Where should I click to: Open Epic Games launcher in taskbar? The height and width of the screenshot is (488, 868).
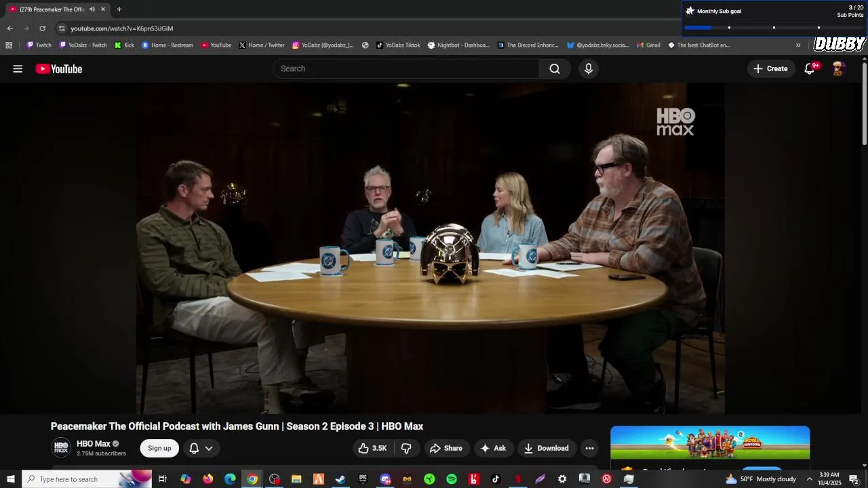363,479
